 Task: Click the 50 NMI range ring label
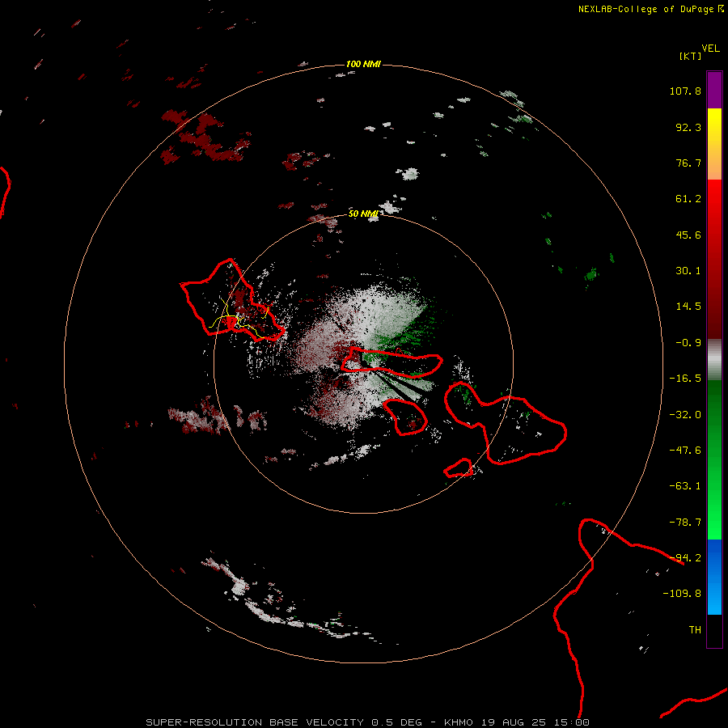pos(363,214)
